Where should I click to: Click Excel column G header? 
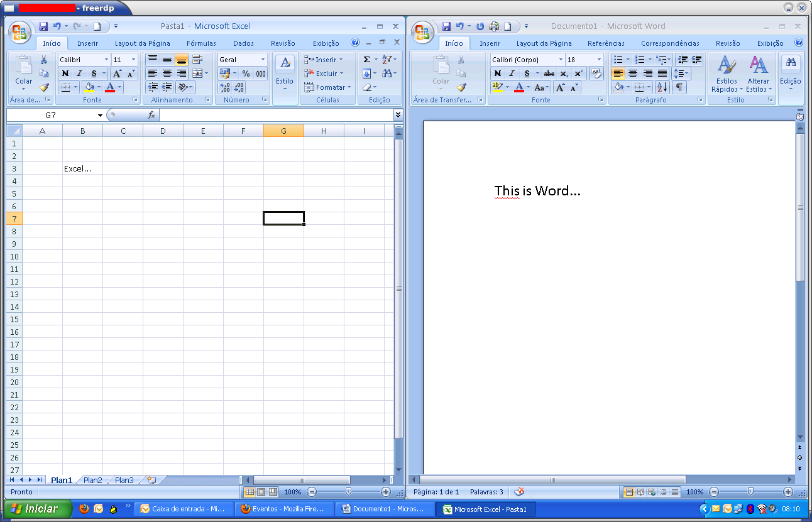click(283, 131)
